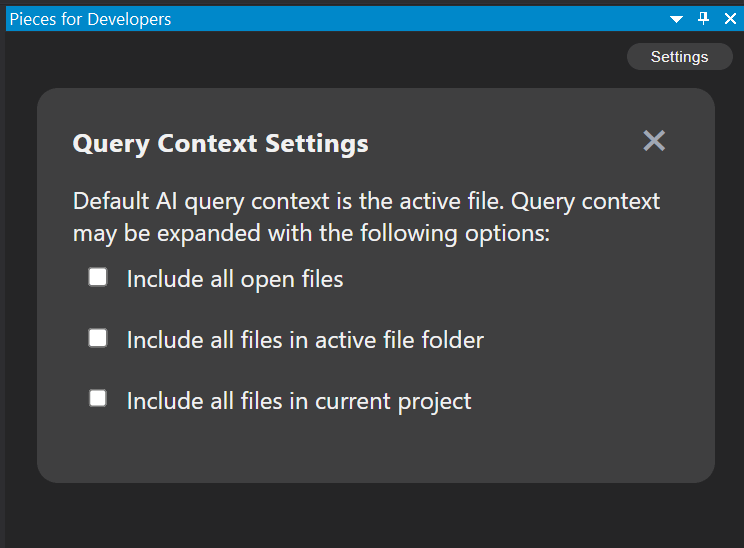The width and height of the screenshot is (744, 548).
Task: Click the 'may be expanded with' text line
Action: [312, 233]
